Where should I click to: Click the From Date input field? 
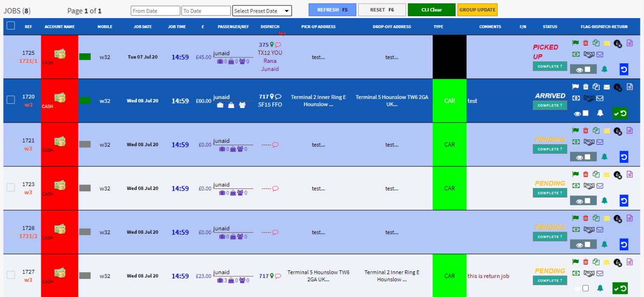tap(155, 11)
